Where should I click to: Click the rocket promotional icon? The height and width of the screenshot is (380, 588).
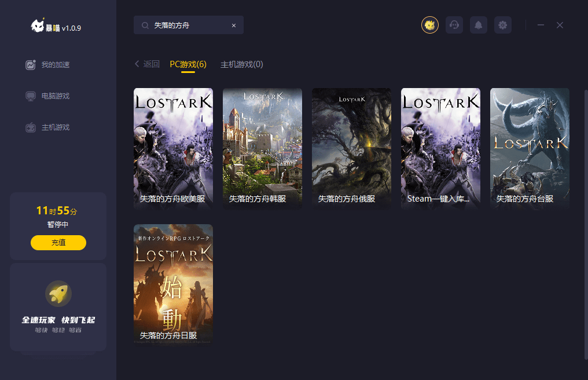58,294
